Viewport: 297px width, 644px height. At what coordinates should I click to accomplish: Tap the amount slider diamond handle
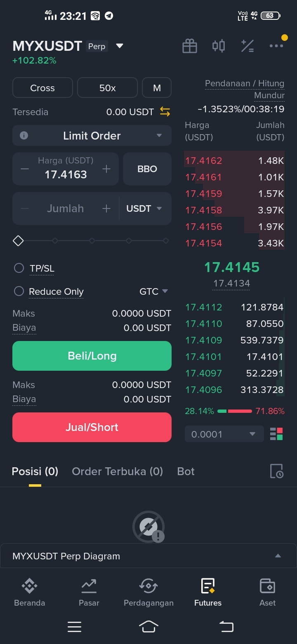pos(18,241)
